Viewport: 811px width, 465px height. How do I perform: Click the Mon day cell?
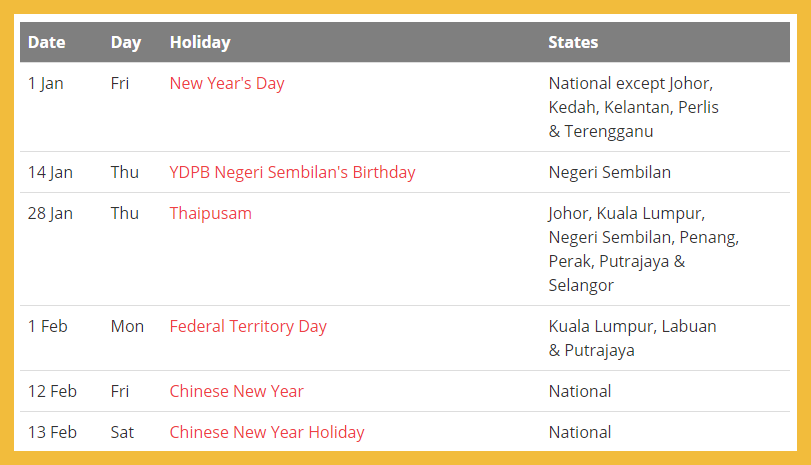[x=127, y=326]
